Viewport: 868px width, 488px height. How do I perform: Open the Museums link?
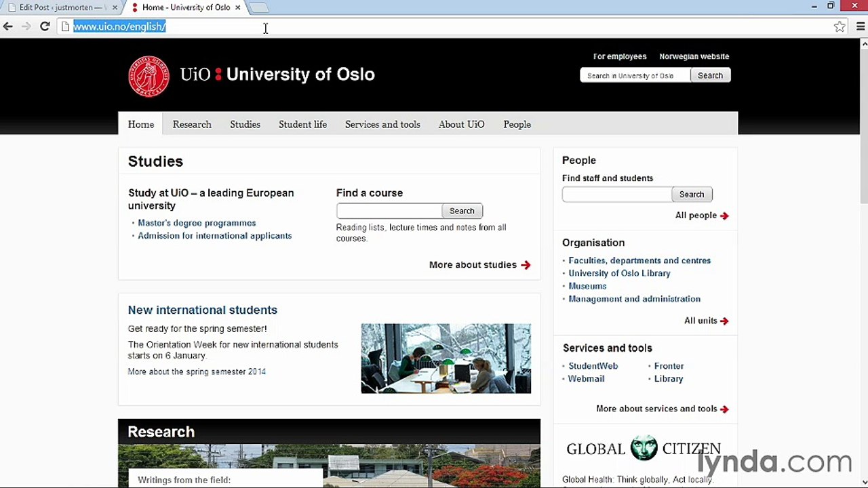(587, 286)
